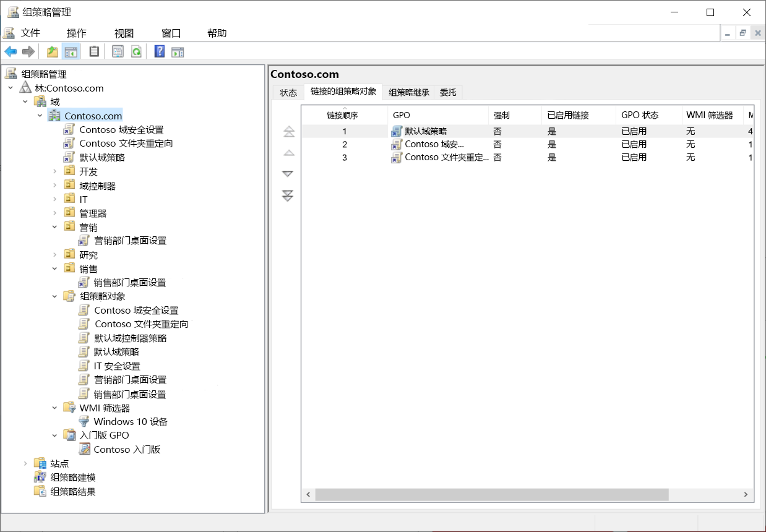The image size is (766, 532).
Task: Click the Refresh toolbar icon
Action: (136, 52)
